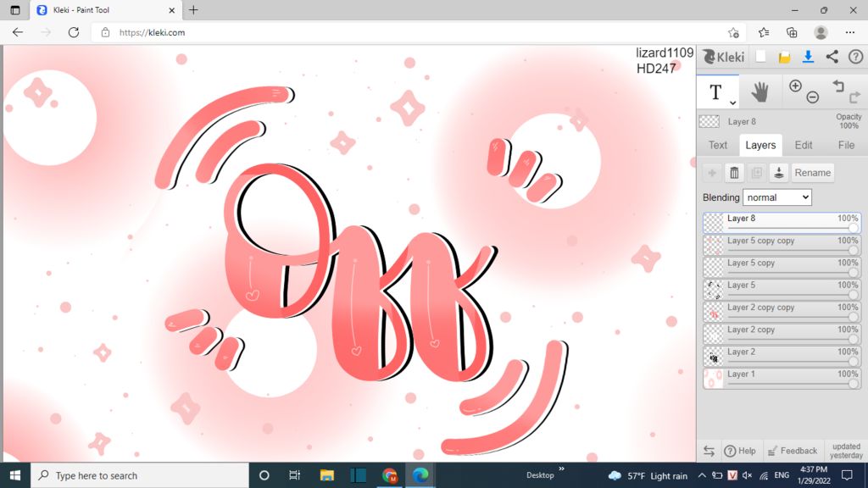Switch to the Text tab
Viewport: 868px width, 488px height.
pos(718,145)
